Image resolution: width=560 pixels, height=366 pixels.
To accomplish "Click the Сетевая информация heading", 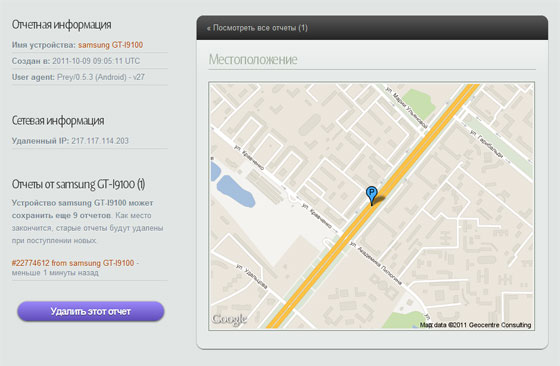I will point(58,121).
